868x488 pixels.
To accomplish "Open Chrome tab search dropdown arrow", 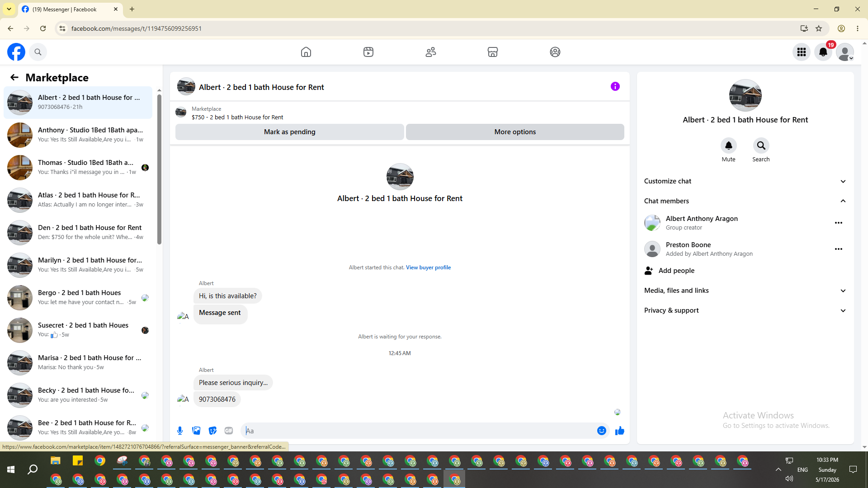I will pos(9,9).
